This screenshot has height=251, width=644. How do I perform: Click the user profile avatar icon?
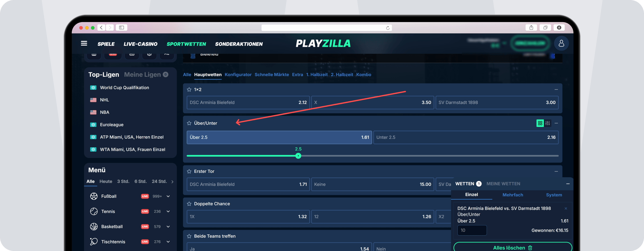[x=561, y=44]
